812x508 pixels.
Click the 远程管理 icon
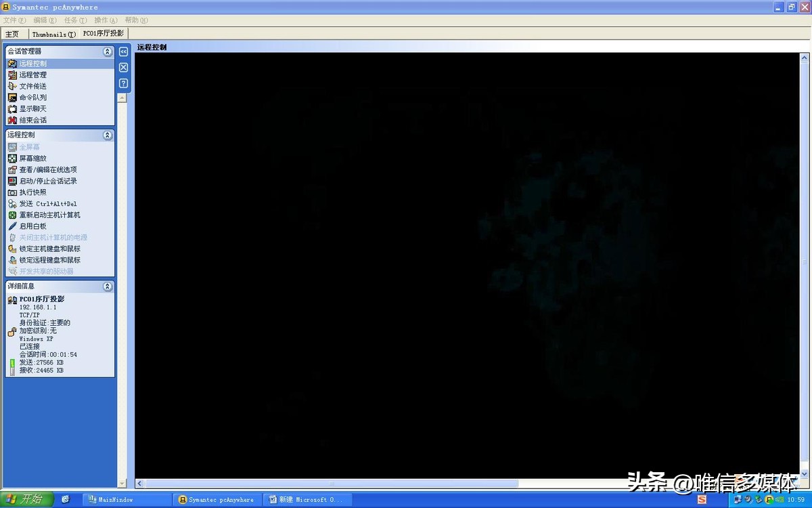[x=12, y=75]
